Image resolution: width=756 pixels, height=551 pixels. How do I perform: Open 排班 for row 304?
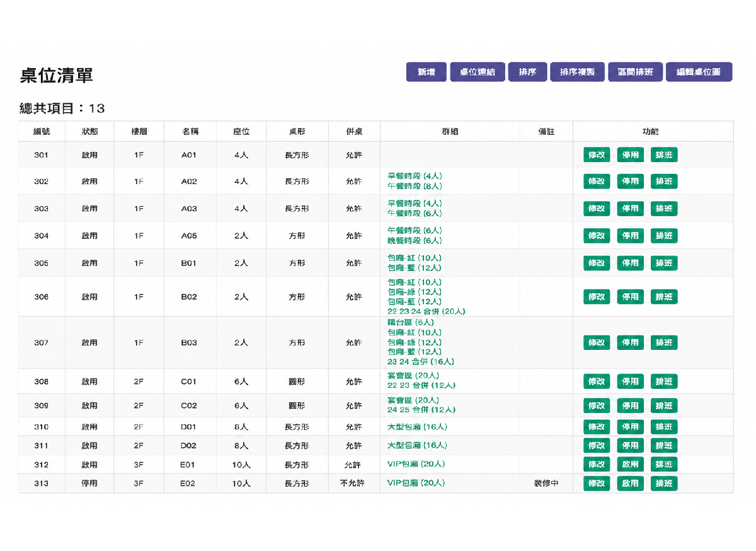click(664, 236)
